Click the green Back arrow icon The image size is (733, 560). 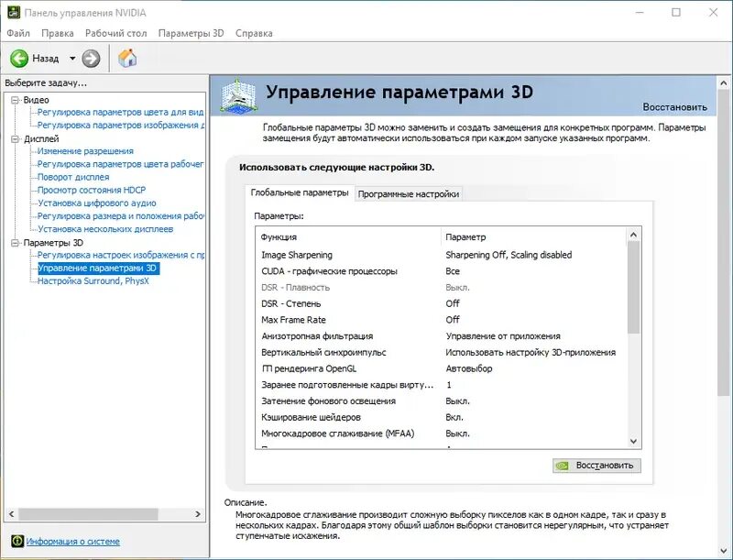coord(19,59)
